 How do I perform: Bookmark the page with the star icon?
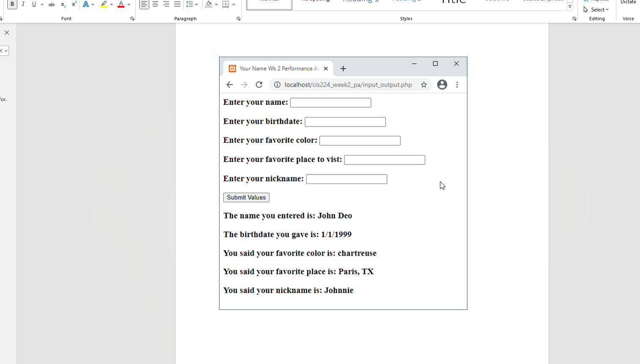424,85
